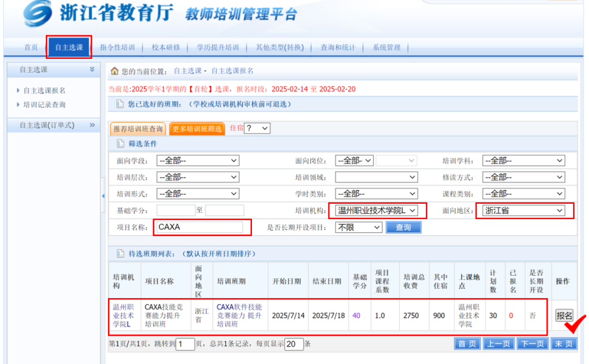
Task: Click 报名 button for CAXA course
Action: coord(564,316)
